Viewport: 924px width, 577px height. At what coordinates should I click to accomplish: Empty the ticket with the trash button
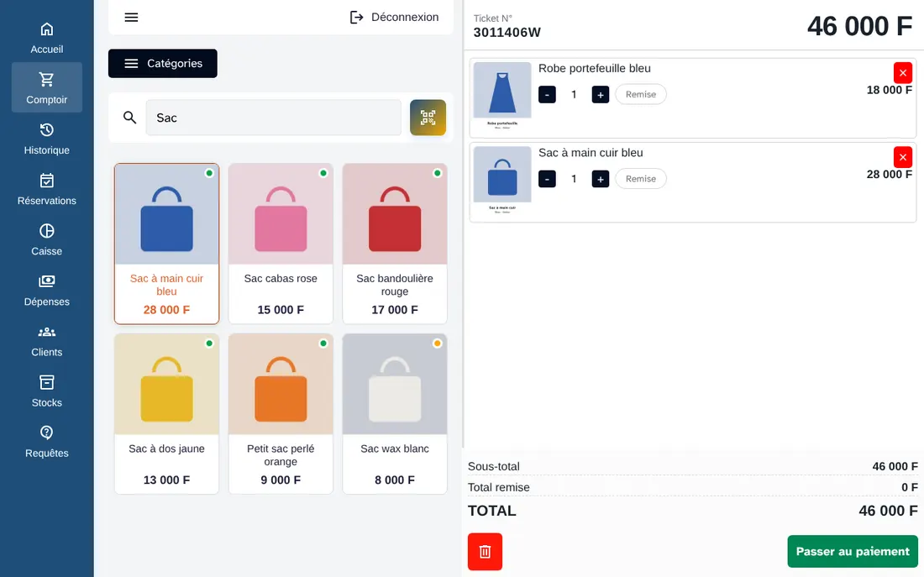pyautogui.click(x=485, y=552)
